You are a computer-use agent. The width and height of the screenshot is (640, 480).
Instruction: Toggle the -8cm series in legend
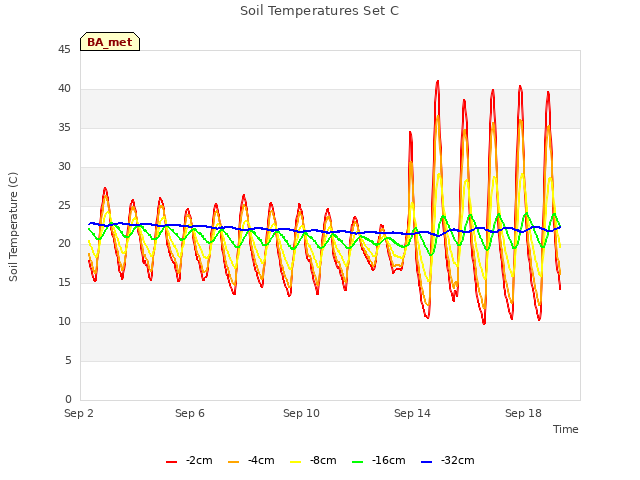coord(313,461)
